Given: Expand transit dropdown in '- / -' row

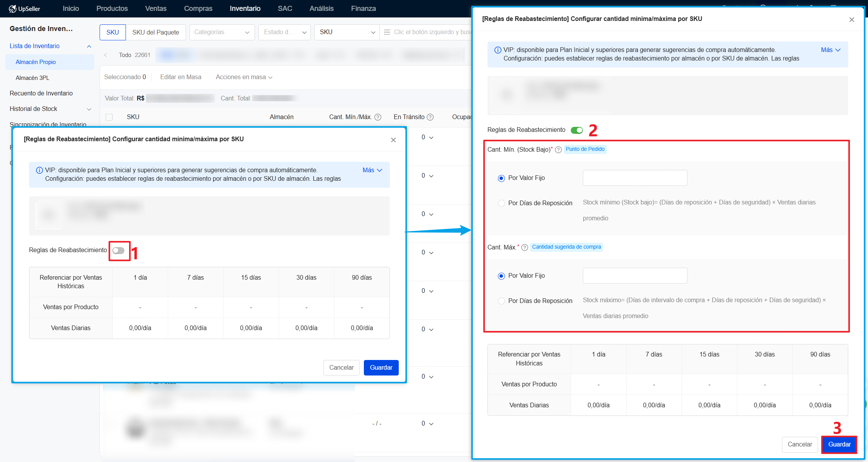Looking at the screenshot, I should pyautogui.click(x=431, y=424).
